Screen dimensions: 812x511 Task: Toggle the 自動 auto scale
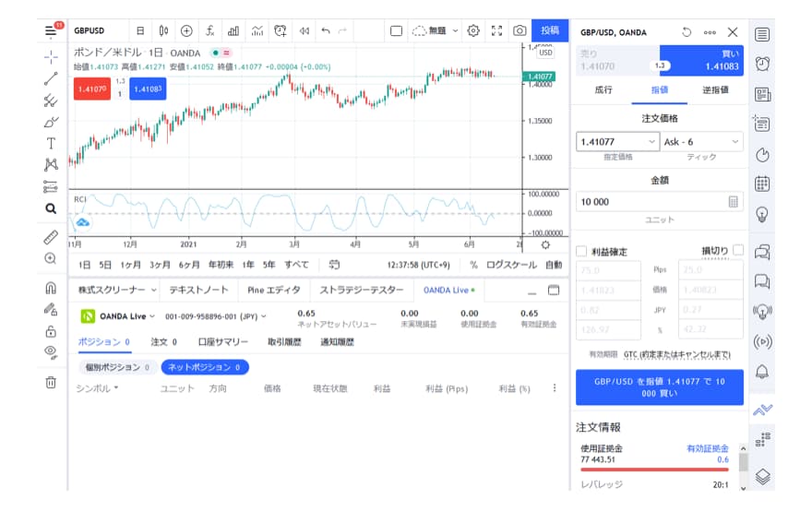click(554, 265)
